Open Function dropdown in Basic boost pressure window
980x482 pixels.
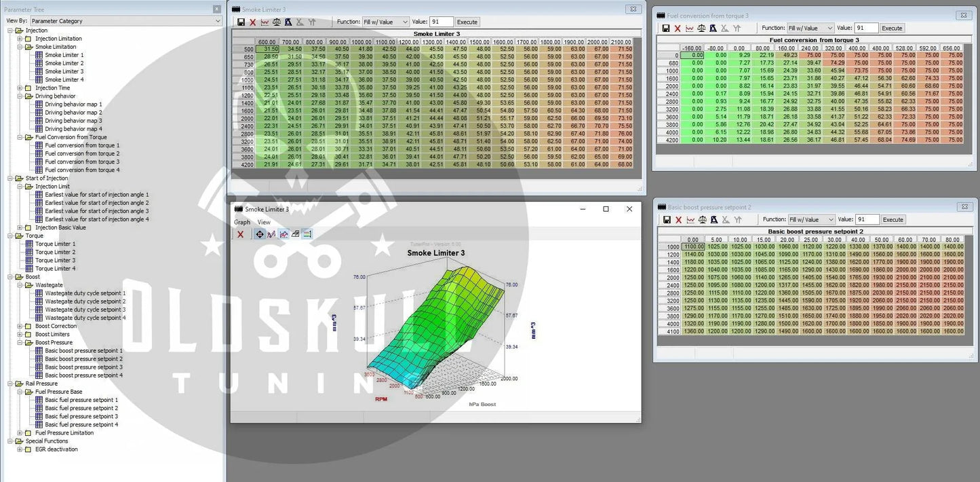(810, 219)
